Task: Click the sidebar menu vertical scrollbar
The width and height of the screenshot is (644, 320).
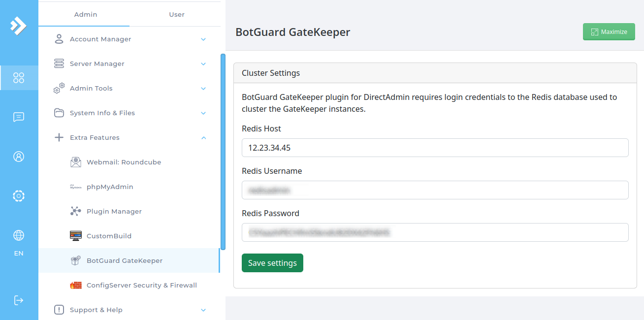Action: (x=223, y=152)
